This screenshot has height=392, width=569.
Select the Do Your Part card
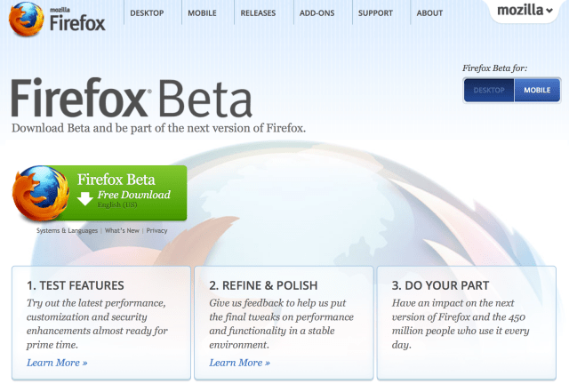pos(467,322)
